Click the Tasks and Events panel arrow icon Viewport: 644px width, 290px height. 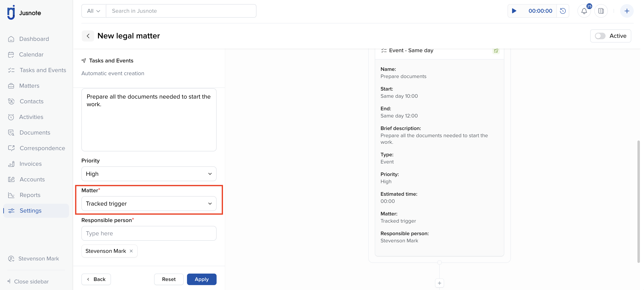pos(84,60)
